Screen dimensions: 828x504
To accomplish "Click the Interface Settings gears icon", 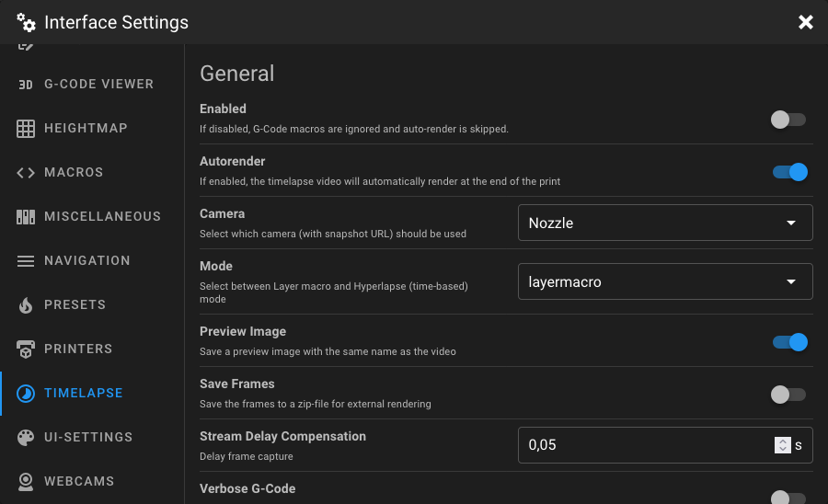I will pyautogui.click(x=26, y=22).
